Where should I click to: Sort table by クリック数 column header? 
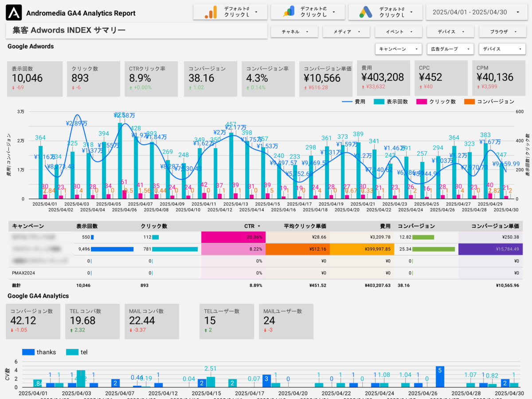[154, 226]
